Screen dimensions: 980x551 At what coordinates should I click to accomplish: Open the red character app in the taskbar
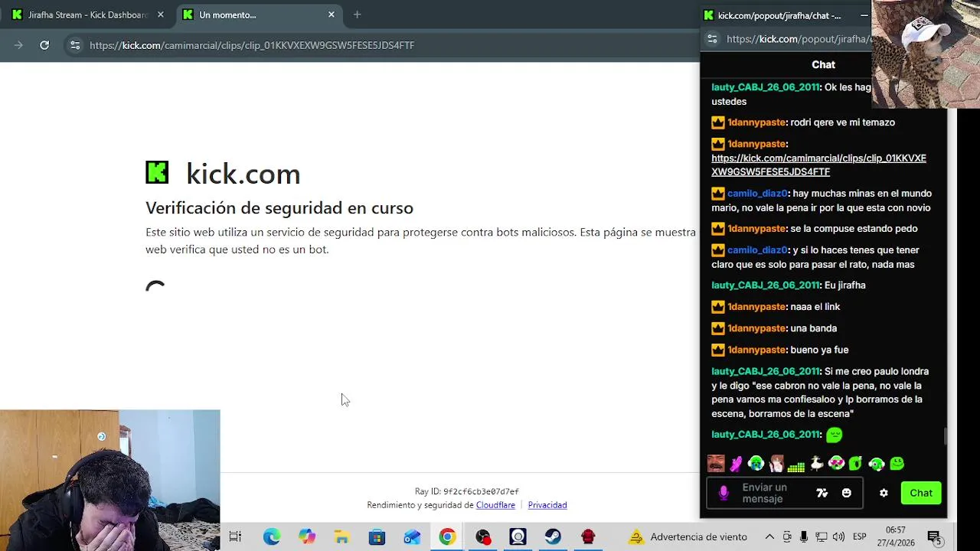588,536
